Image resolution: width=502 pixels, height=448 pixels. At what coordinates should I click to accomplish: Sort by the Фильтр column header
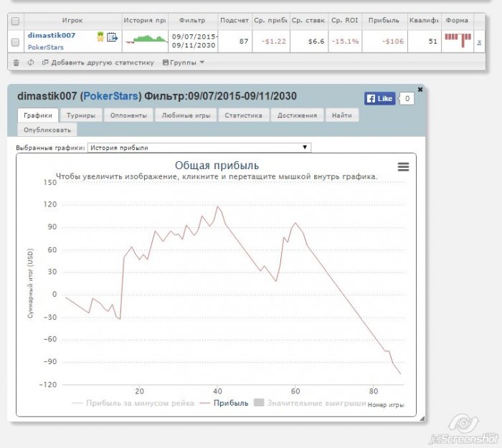(192, 20)
